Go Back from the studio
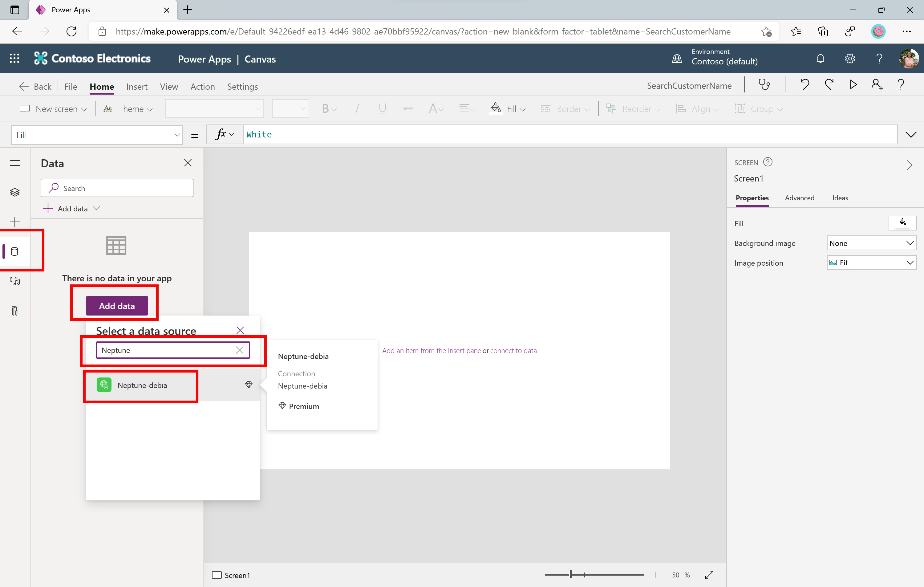Image resolution: width=924 pixels, height=587 pixels. [x=35, y=86]
